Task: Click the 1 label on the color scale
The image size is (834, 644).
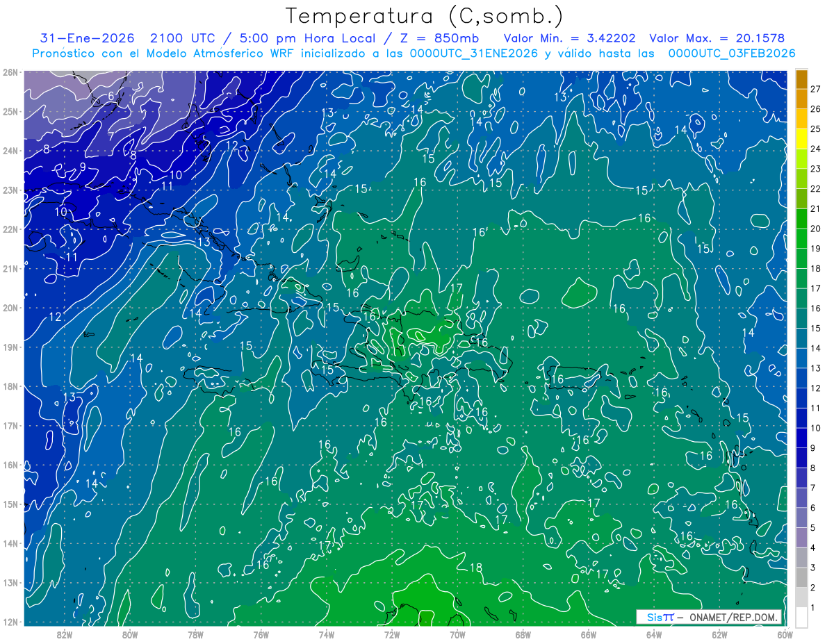Action: (x=812, y=608)
